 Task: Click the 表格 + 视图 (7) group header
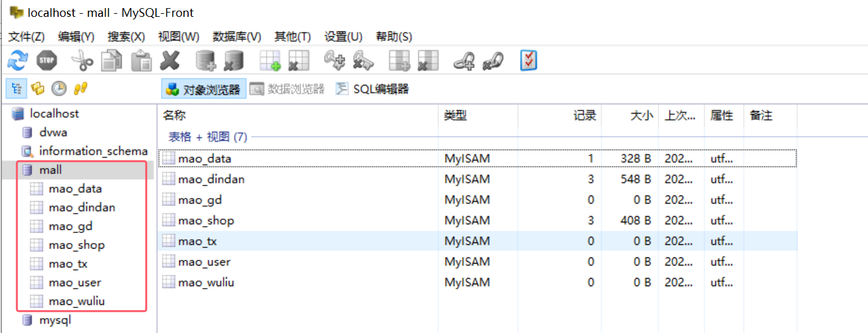(207, 137)
